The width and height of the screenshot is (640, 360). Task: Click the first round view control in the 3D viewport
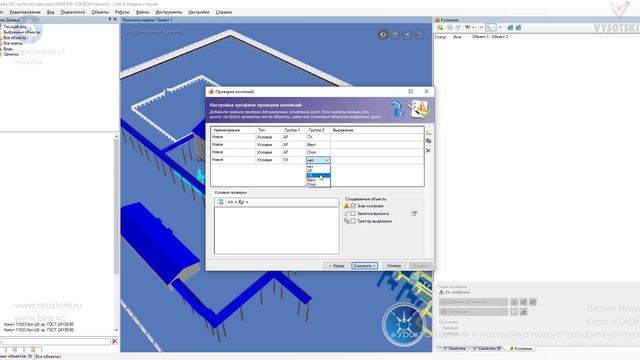[x=382, y=35]
